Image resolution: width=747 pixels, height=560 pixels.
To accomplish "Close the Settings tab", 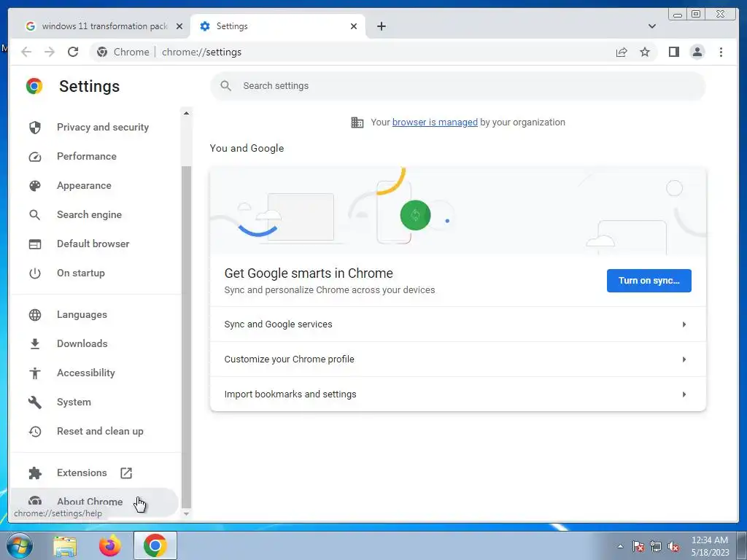I will point(354,26).
